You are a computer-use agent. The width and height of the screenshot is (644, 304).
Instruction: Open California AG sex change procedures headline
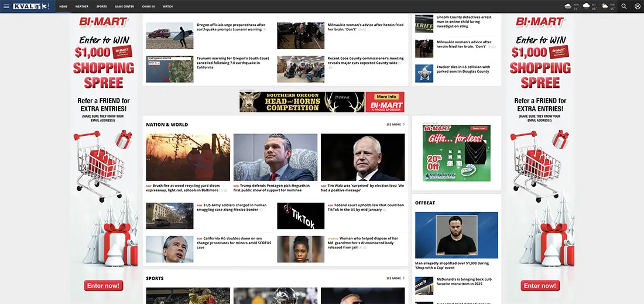(233, 242)
